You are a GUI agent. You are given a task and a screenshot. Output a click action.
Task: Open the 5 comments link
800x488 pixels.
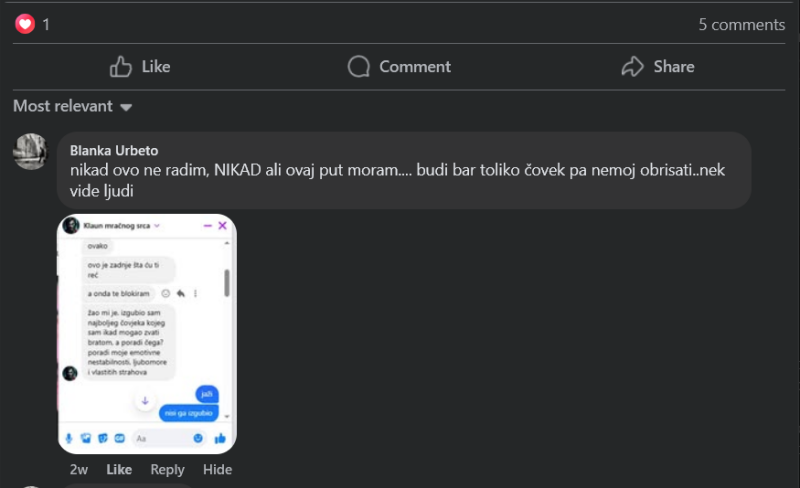click(741, 25)
